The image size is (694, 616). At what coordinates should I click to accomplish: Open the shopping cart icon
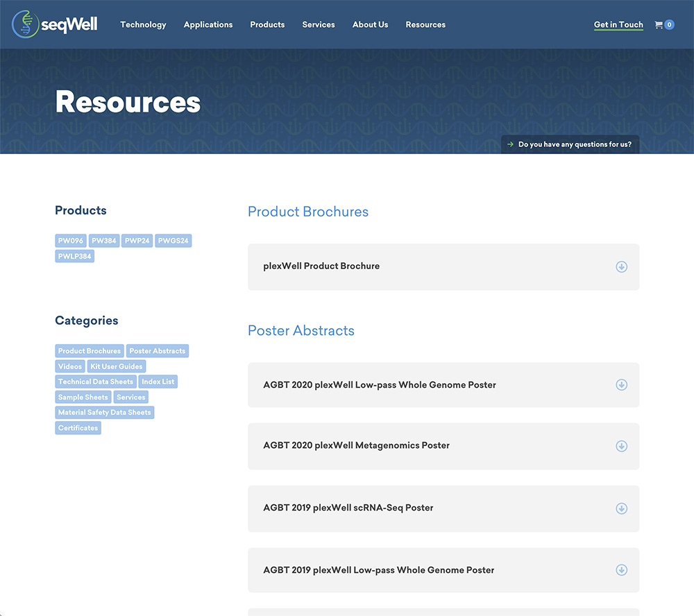coord(659,25)
